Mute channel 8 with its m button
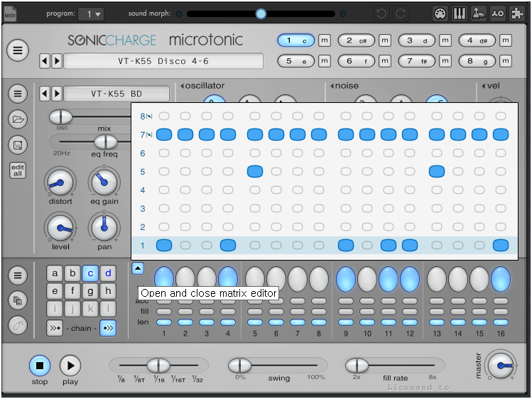 pos(506,61)
